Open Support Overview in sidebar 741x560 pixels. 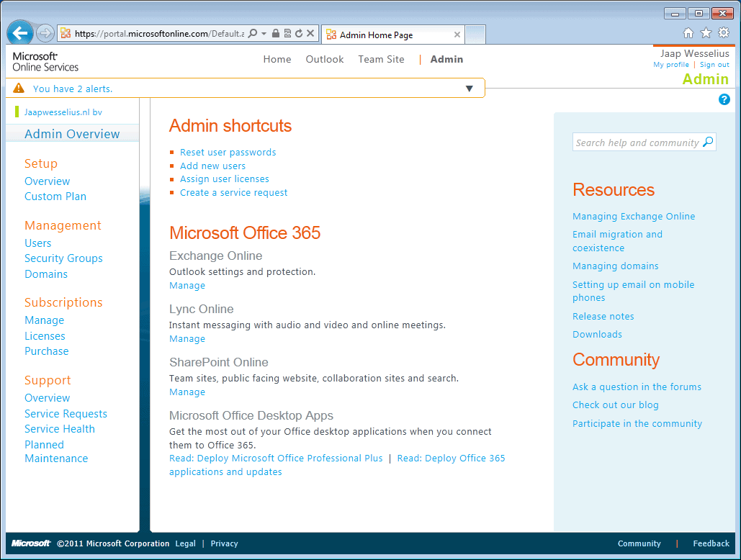pos(48,398)
